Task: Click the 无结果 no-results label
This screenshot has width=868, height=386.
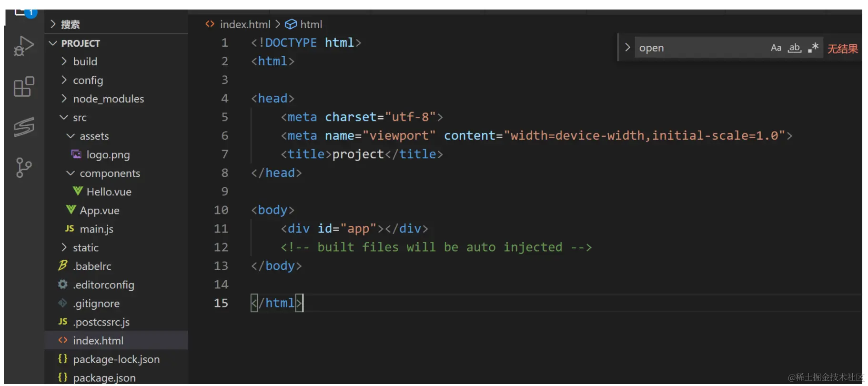Action: [x=842, y=48]
